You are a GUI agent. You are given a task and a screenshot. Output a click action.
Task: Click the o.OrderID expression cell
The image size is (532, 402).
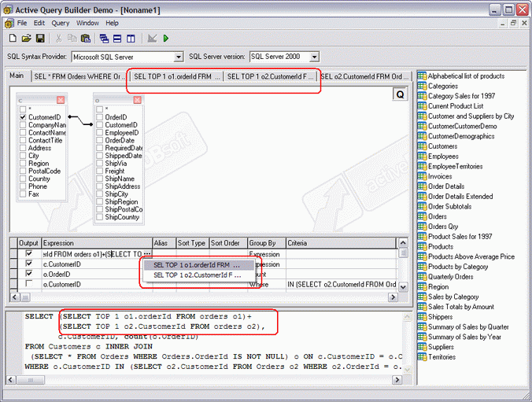click(x=97, y=274)
